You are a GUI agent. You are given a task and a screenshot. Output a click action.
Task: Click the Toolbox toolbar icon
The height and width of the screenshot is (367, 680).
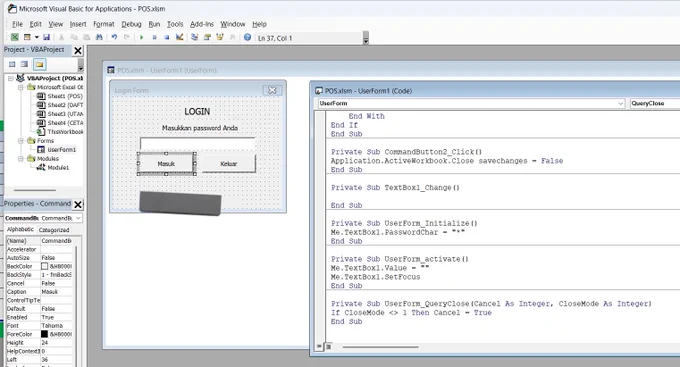[232, 38]
